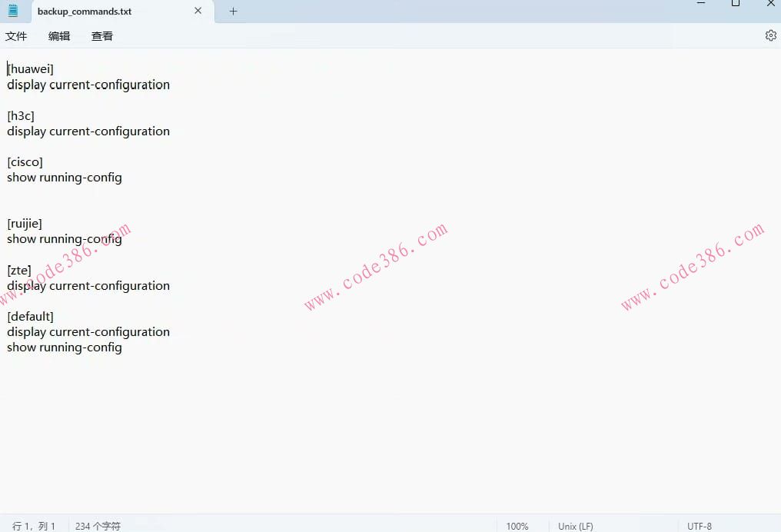Click show running-config under [cisco]

[x=65, y=178]
